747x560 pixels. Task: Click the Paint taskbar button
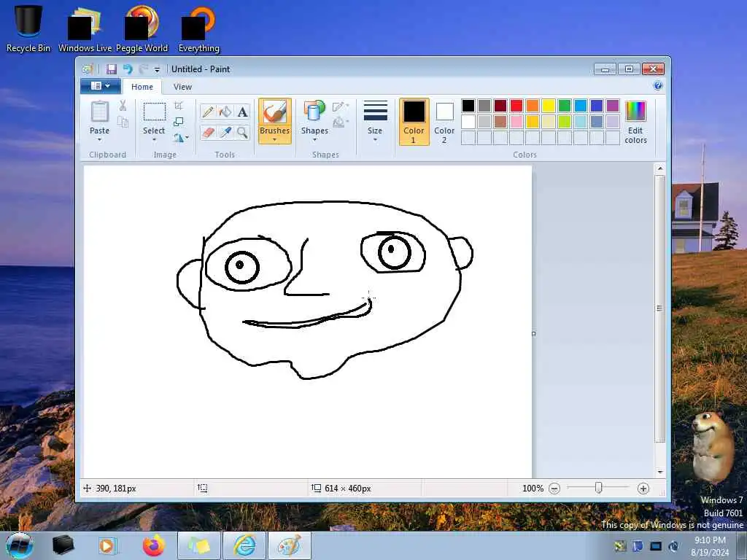289,545
